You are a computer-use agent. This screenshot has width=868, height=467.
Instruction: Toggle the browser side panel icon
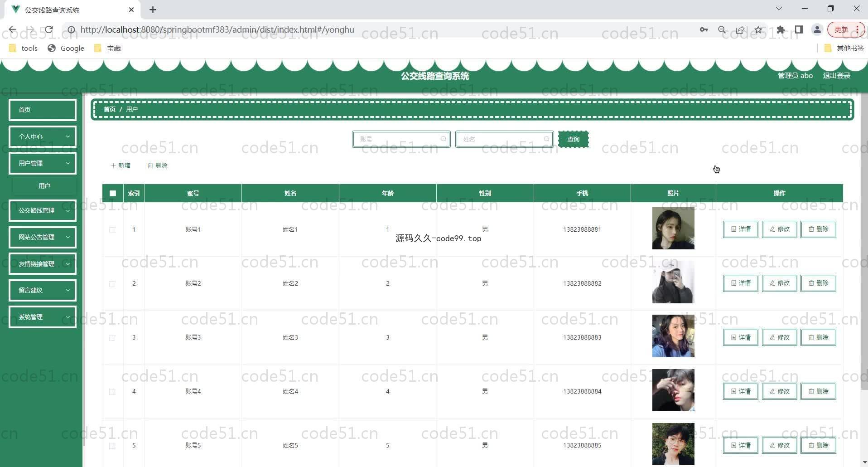click(799, 29)
